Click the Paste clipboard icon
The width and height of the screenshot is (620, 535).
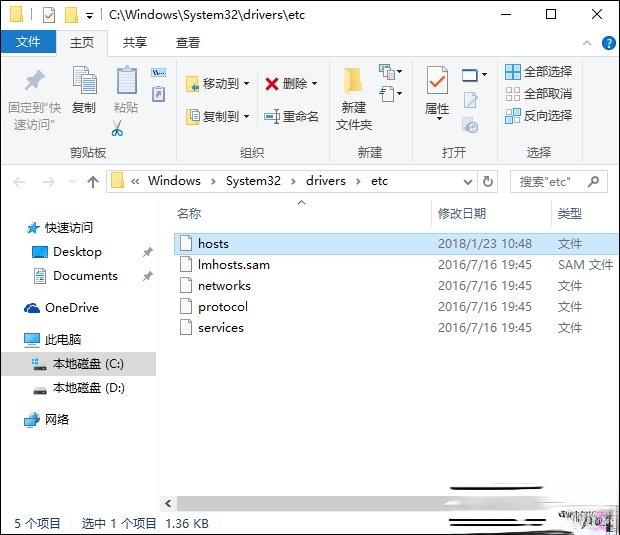127,80
